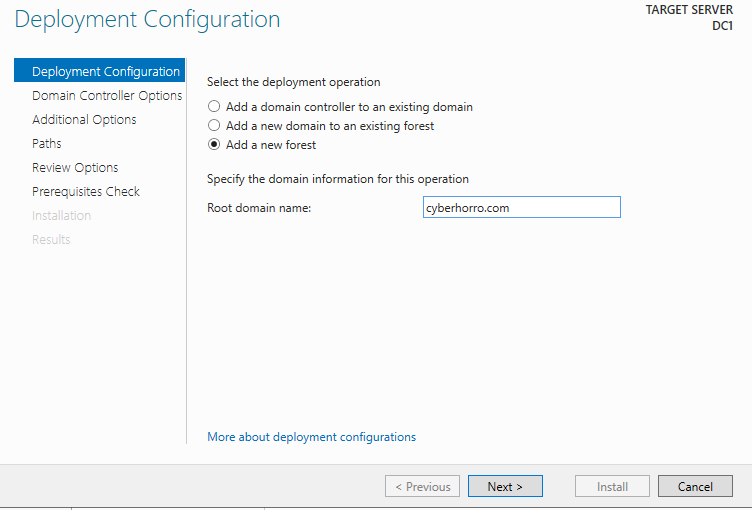Click the Next button
Image resolution: width=752 pixels, height=510 pixels.
505,487
